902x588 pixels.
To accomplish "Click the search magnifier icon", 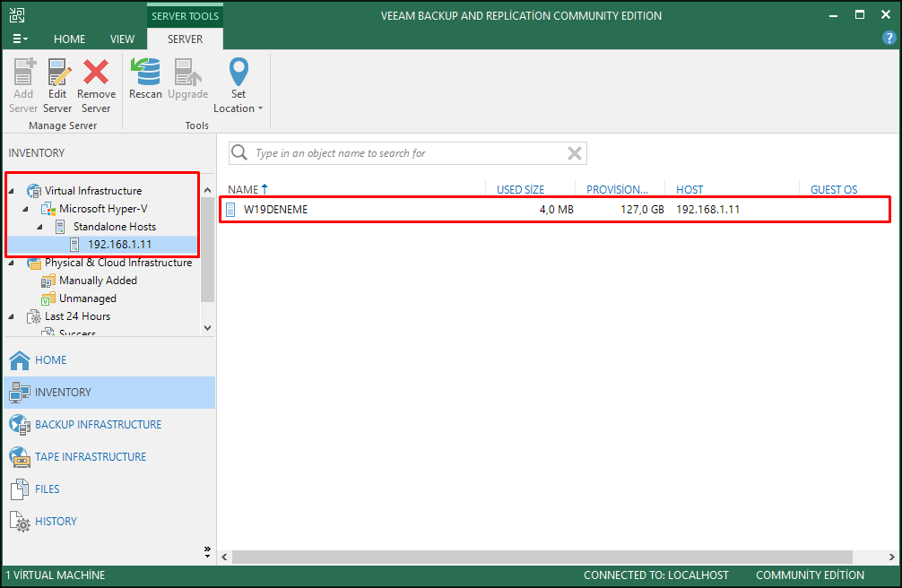I will point(239,153).
